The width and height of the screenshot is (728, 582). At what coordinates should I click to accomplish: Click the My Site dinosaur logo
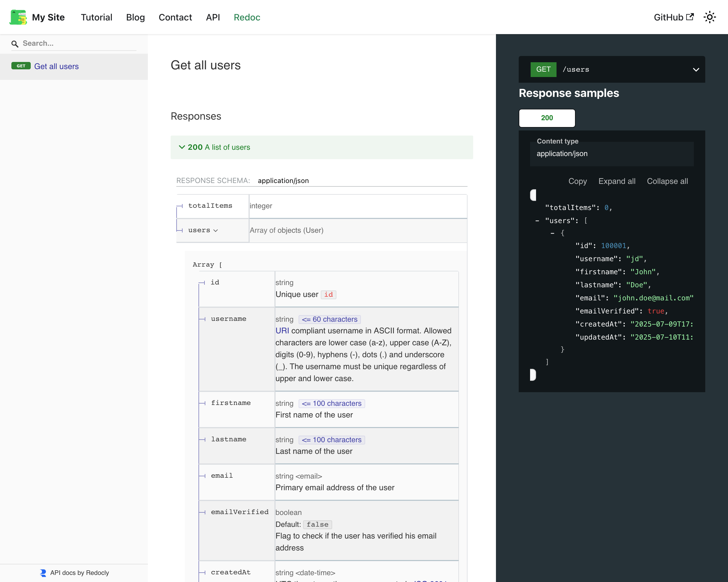18,17
